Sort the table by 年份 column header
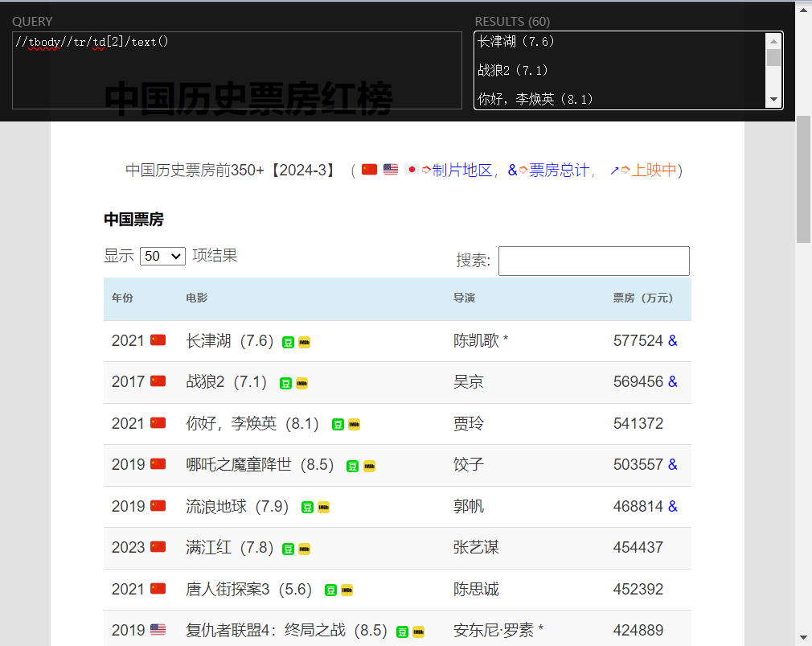This screenshot has width=812, height=646. (122, 298)
